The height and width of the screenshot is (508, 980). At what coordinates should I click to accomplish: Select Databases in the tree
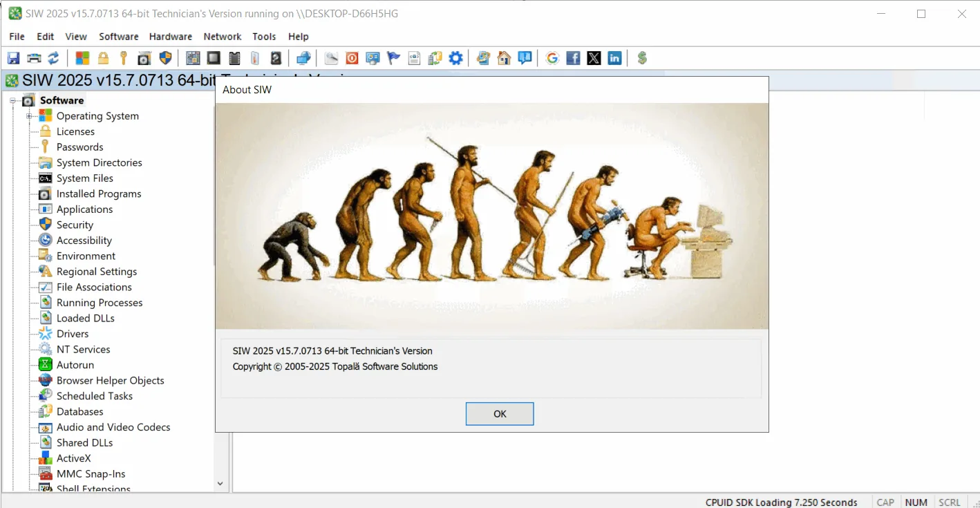[x=80, y=412]
